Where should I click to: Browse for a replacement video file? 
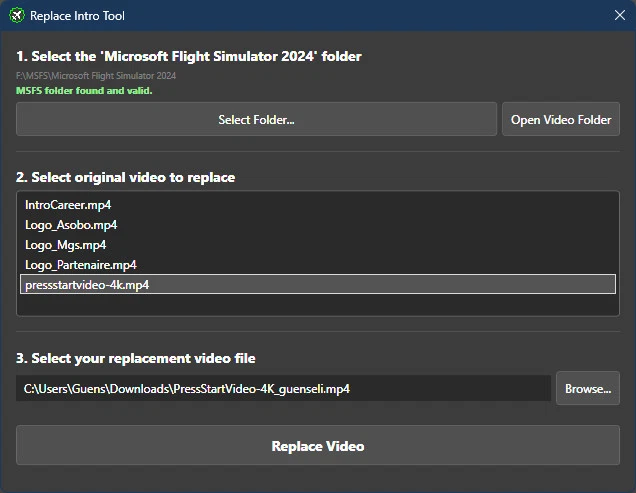pyautogui.click(x=588, y=388)
